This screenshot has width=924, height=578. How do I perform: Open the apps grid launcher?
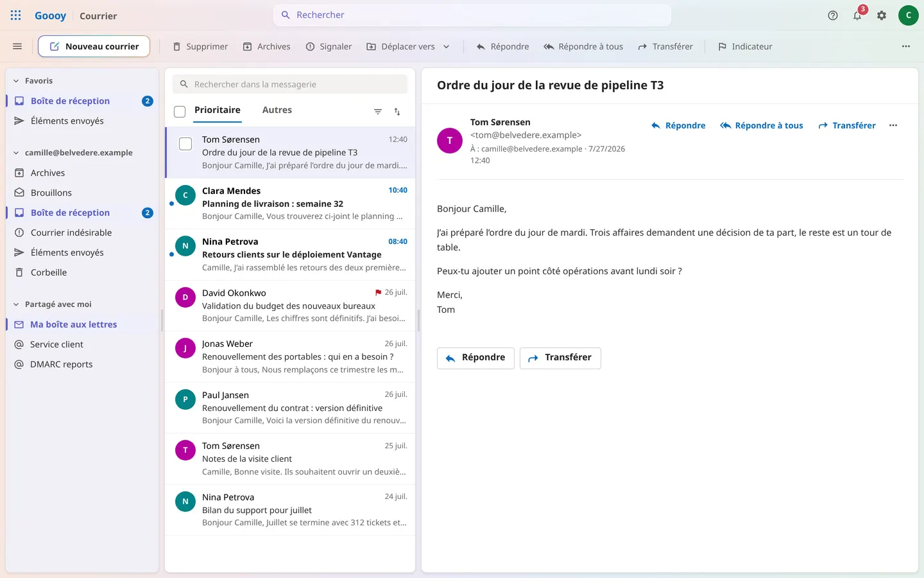pyautogui.click(x=16, y=15)
